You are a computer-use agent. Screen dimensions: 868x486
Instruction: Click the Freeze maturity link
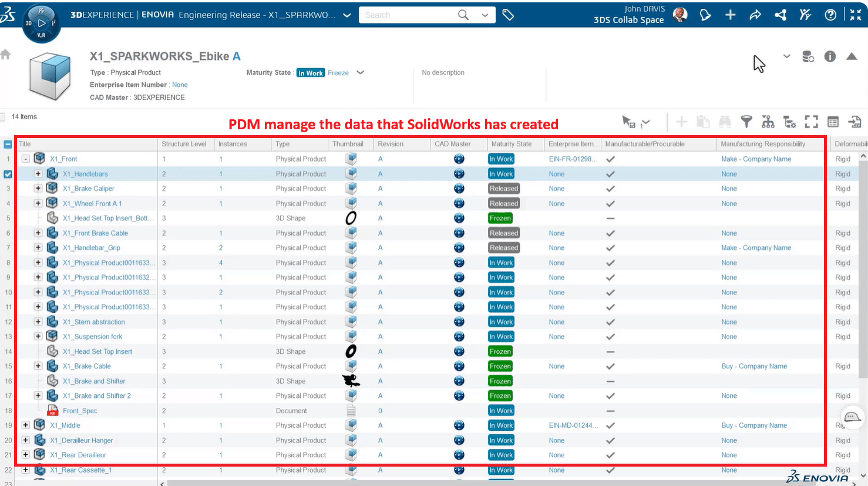(x=338, y=73)
